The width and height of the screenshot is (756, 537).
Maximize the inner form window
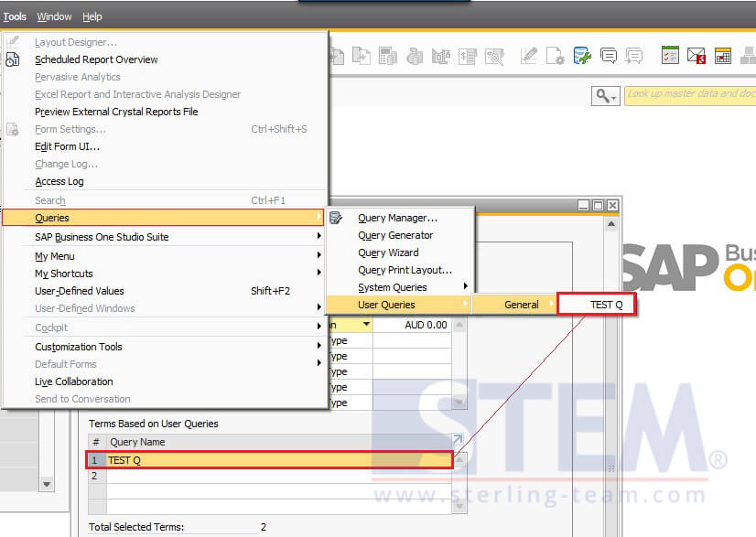coord(598,206)
